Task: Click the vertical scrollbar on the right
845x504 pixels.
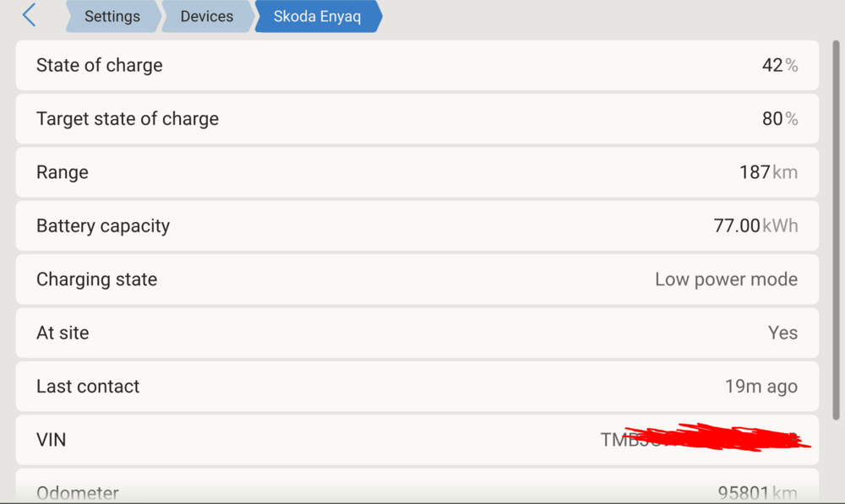Action: 836,230
